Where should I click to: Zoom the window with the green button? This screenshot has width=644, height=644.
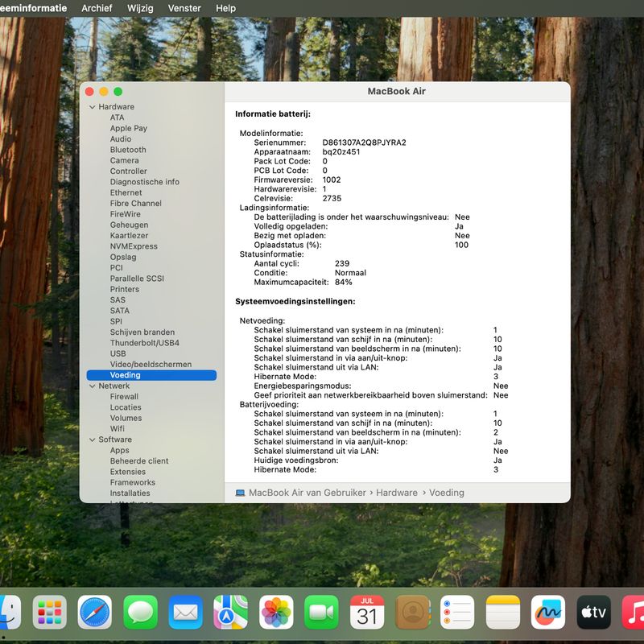coord(118,92)
